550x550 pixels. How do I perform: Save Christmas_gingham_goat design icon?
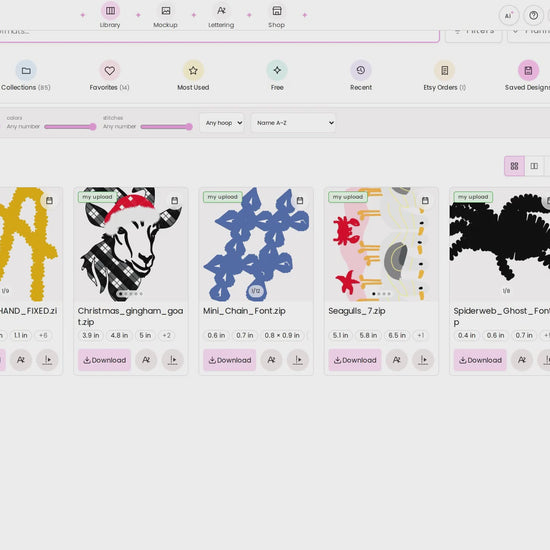174,200
